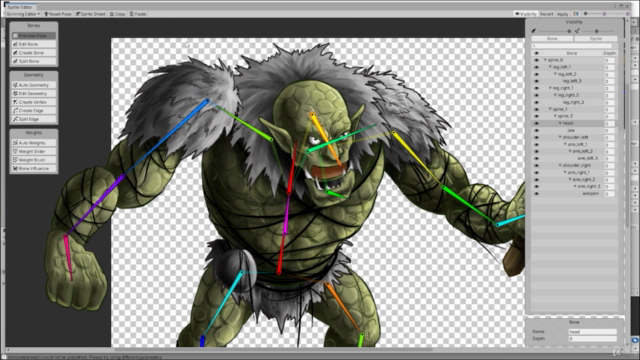Click the Copy toolbar button
This screenshot has width=640, height=360.
[118, 14]
